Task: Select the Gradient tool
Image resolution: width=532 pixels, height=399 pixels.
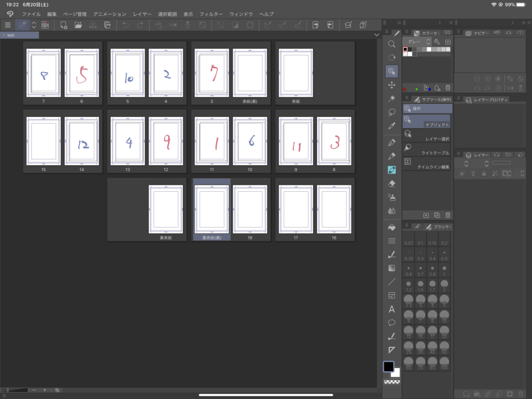Action: 392,268
